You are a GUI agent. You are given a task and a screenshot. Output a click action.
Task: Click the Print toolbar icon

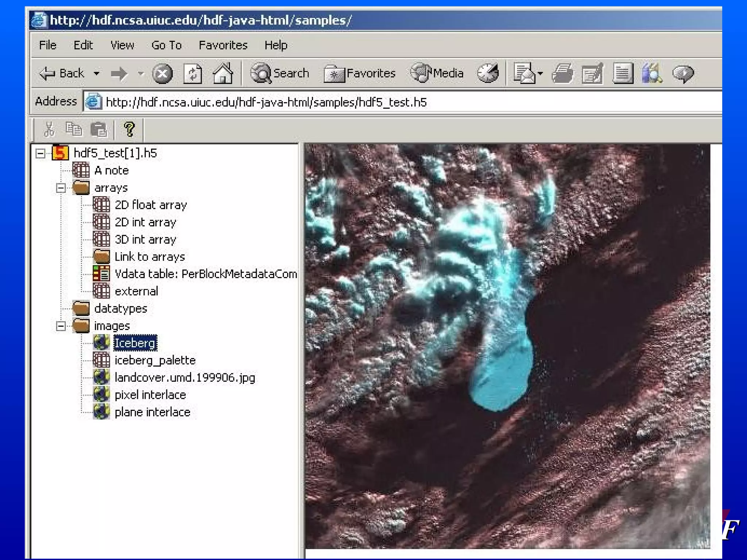[562, 74]
